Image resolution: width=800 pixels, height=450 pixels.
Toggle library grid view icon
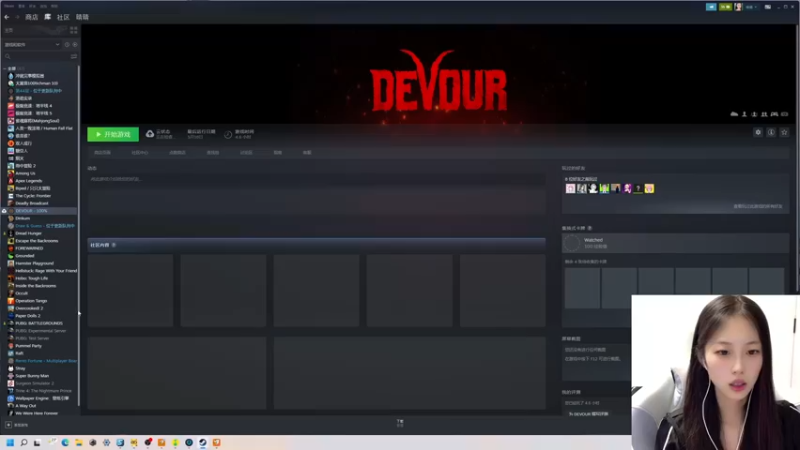point(73,30)
